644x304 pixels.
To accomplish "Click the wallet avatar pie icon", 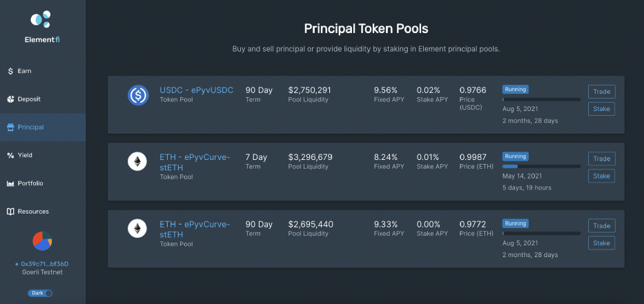I will pyautogui.click(x=43, y=241).
